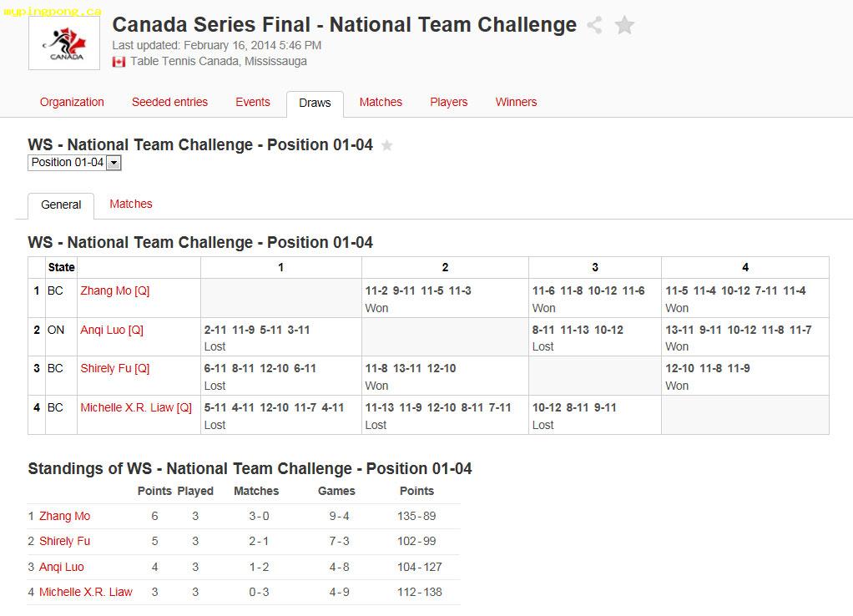Screen dimensions: 853x616
Task: Click the star beside Position 01-04 heading
Action: click(x=386, y=145)
